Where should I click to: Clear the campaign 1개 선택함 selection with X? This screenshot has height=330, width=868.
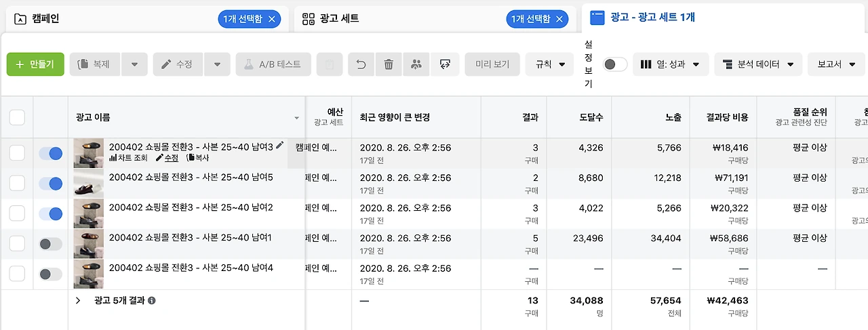(x=272, y=19)
